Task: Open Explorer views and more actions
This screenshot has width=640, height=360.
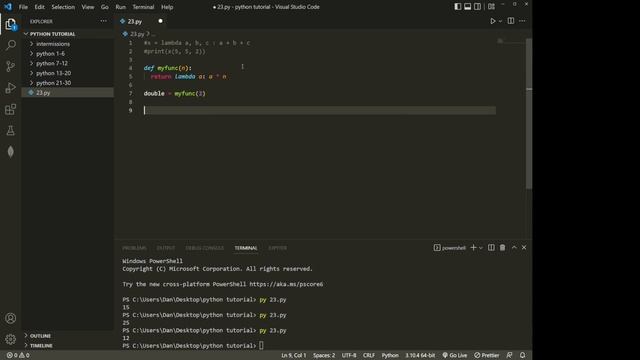Action: 103,21
